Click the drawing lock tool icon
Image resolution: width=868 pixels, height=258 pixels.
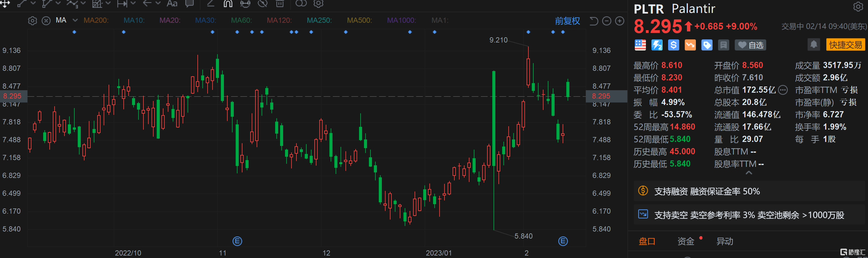tap(245, 3)
